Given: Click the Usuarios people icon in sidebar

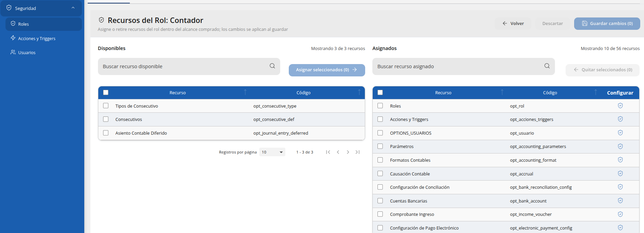Looking at the screenshot, I should tap(13, 52).
